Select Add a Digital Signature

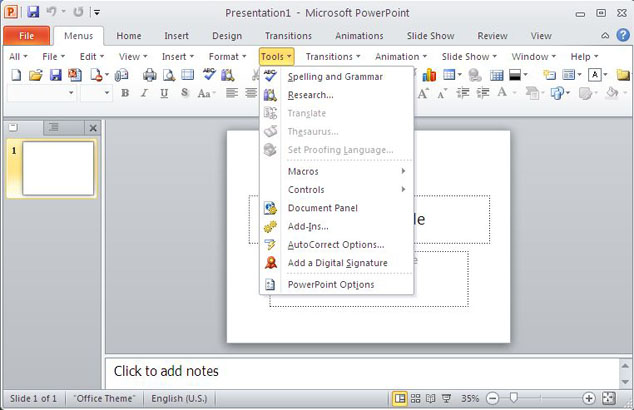pos(336,263)
